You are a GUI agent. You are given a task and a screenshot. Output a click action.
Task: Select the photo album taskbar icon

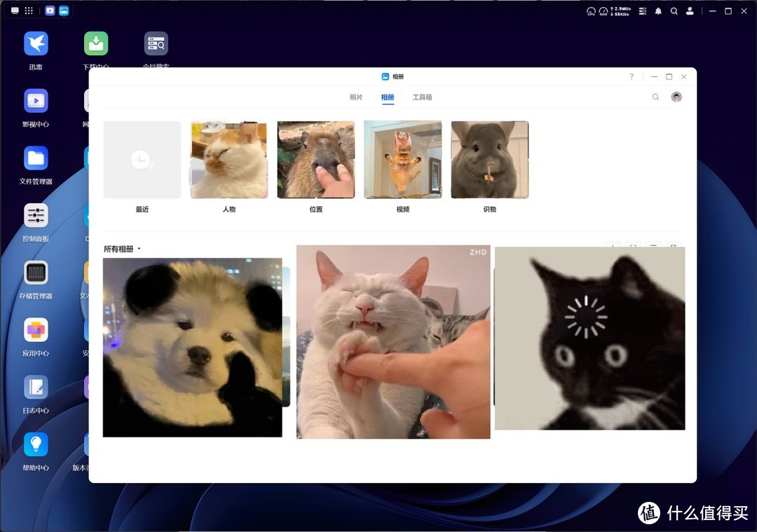click(x=64, y=11)
